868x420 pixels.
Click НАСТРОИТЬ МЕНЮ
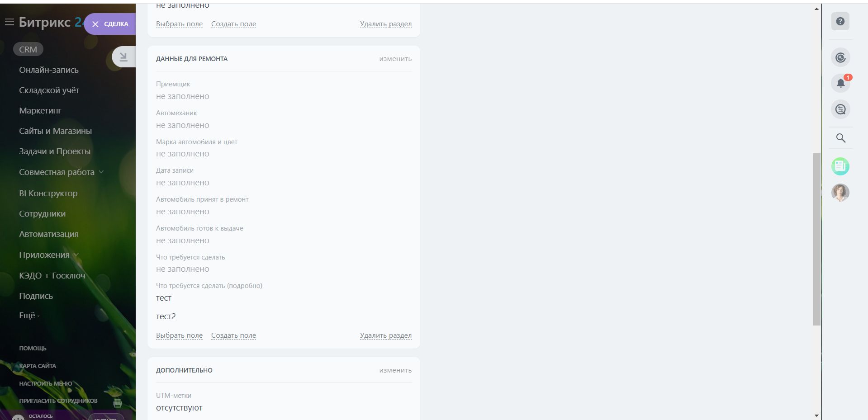point(45,384)
